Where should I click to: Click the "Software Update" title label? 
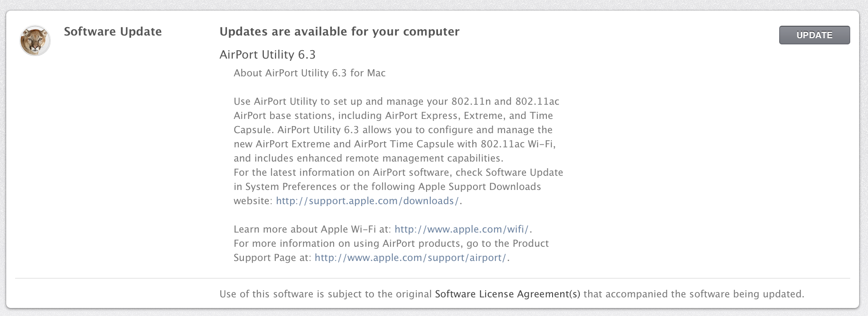pyautogui.click(x=113, y=32)
